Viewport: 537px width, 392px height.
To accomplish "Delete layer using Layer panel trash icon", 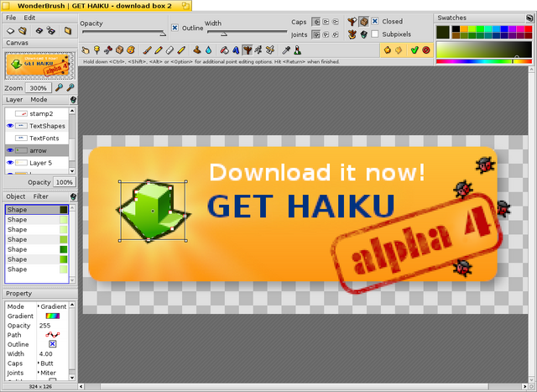I will tap(73, 100).
